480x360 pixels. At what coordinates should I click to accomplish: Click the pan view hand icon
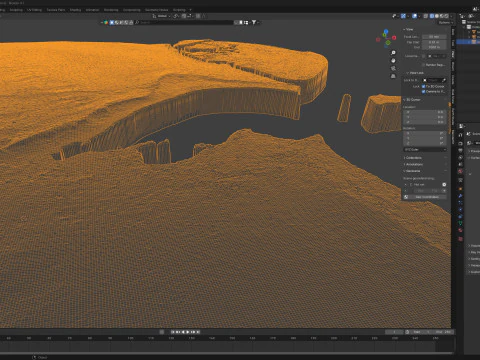(393, 61)
